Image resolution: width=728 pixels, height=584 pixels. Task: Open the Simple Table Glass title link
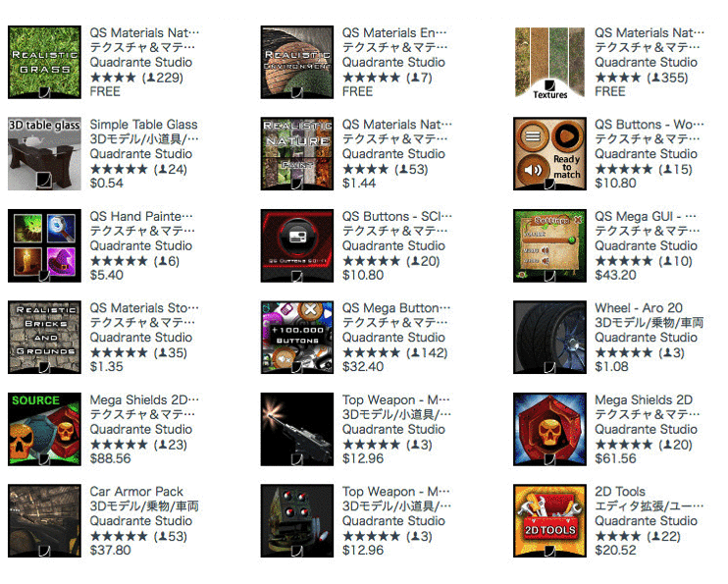pyautogui.click(x=143, y=125)
